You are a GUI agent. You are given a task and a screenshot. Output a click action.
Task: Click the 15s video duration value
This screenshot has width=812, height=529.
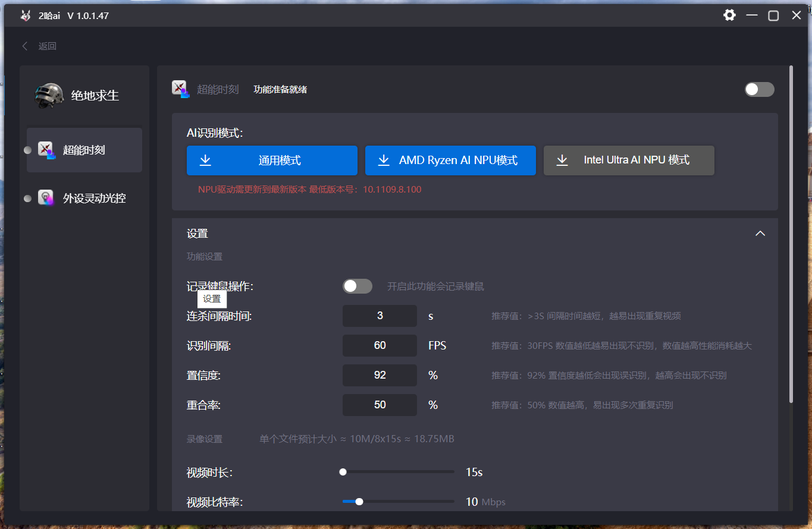474,473
